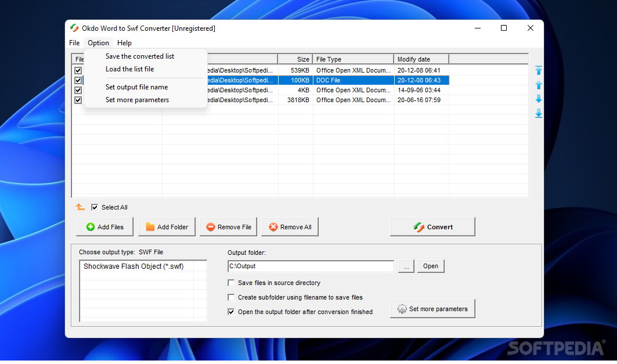Click the Remove All button
The height and width of the screenshot is (364, 617).
tap(290, 226)
